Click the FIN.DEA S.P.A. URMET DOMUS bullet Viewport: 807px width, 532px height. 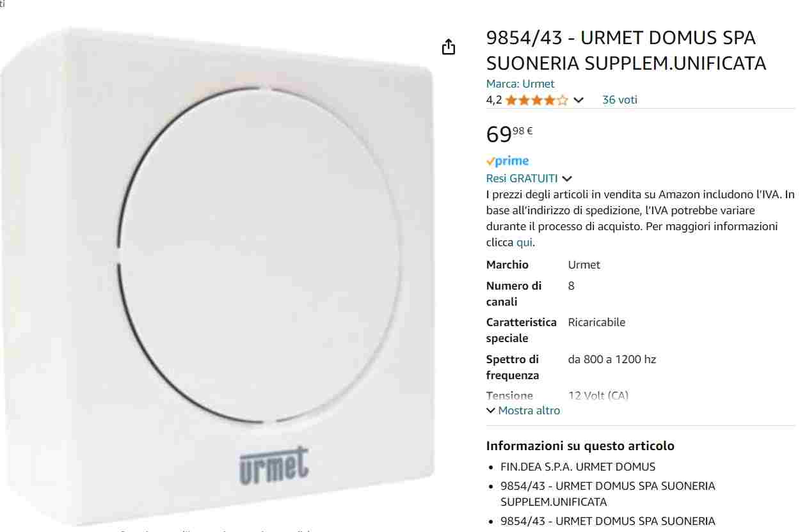(578, 467)
